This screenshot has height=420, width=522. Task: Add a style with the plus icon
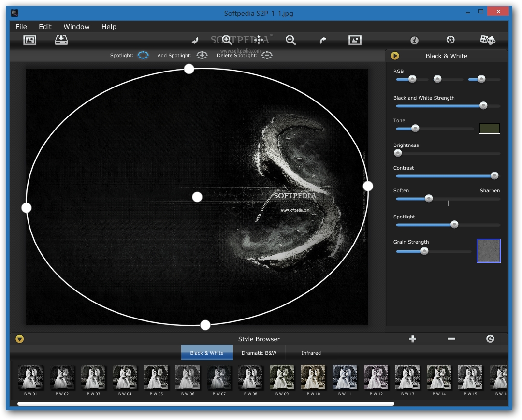[x=412, y=339]
